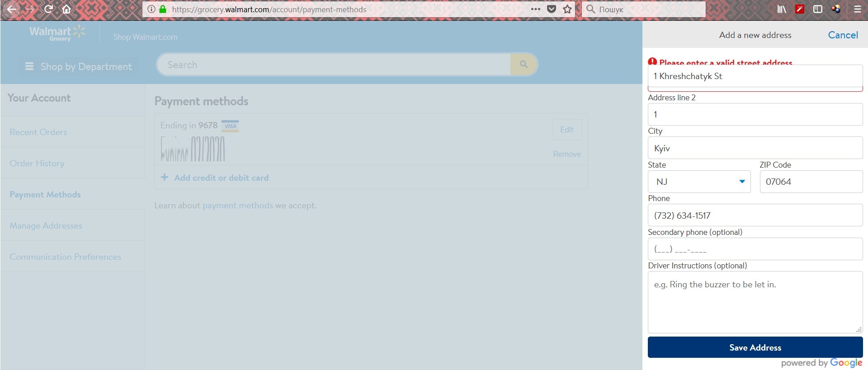Open the Firefox library icon
Screen dimensions: 868x370
click(782, 9)
